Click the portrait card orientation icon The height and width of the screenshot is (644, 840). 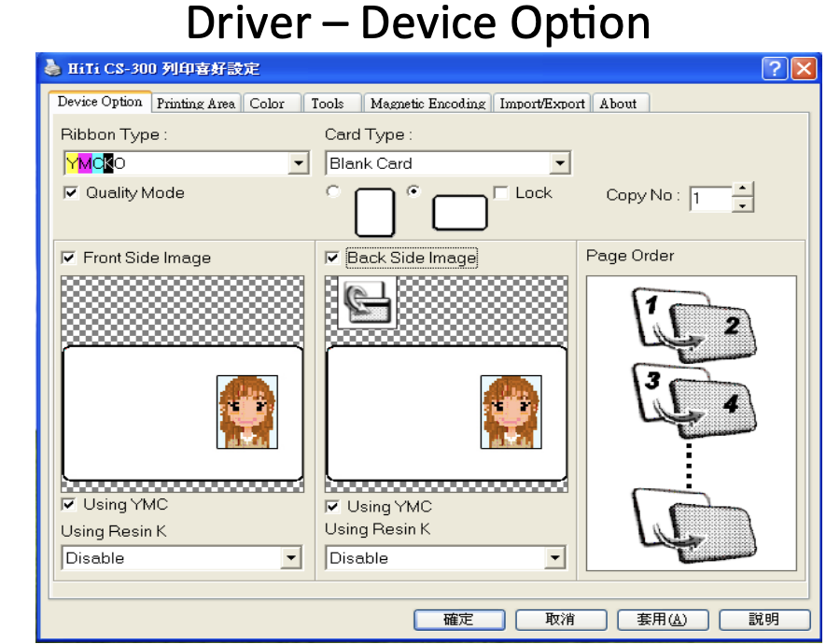375,212
